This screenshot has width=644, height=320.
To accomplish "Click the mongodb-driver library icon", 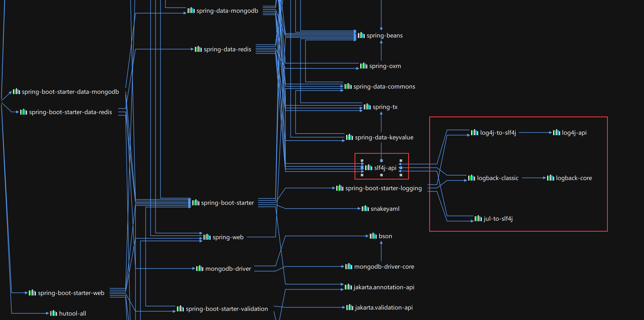I will tap(200, 268).
